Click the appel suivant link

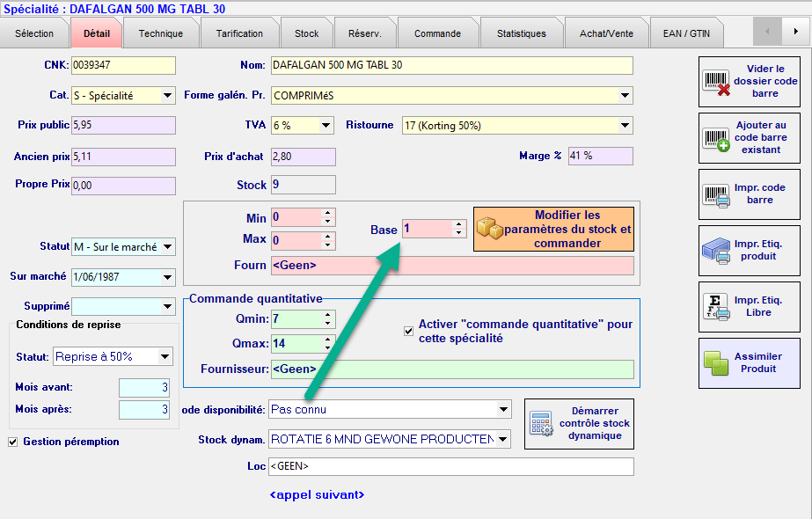pos(317,495)
